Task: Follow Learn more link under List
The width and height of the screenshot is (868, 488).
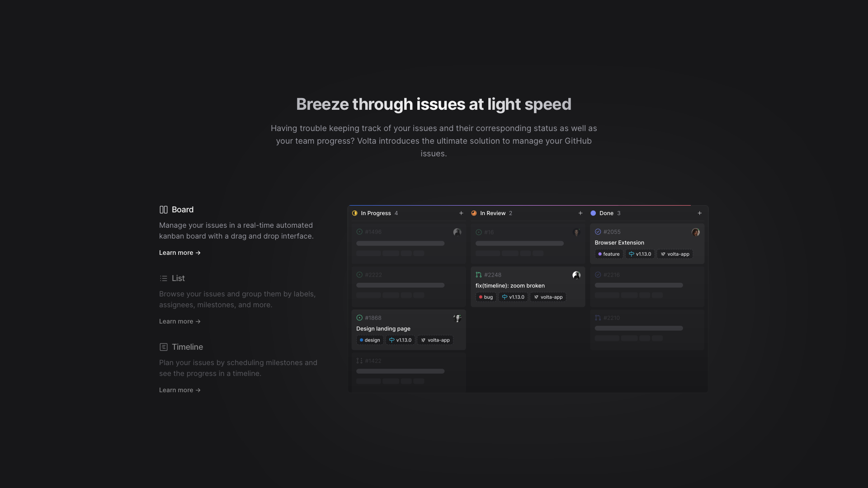Action: tap(180, 321)
